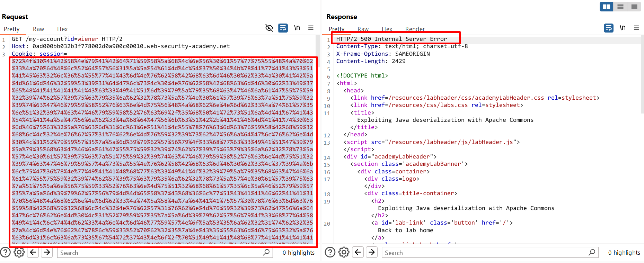Viewport: 644px width, 263px height.
Task: Switch Response view to Hex tab
Action: click(387, 29)
